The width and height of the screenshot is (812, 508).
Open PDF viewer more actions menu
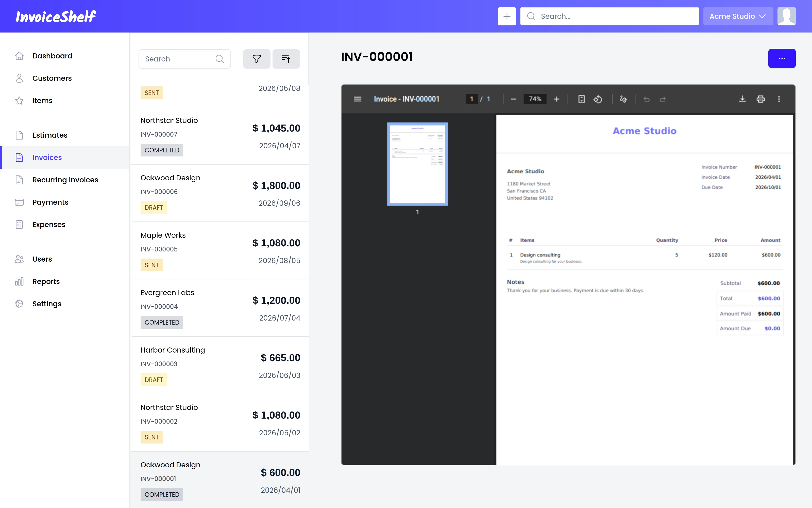779,99
